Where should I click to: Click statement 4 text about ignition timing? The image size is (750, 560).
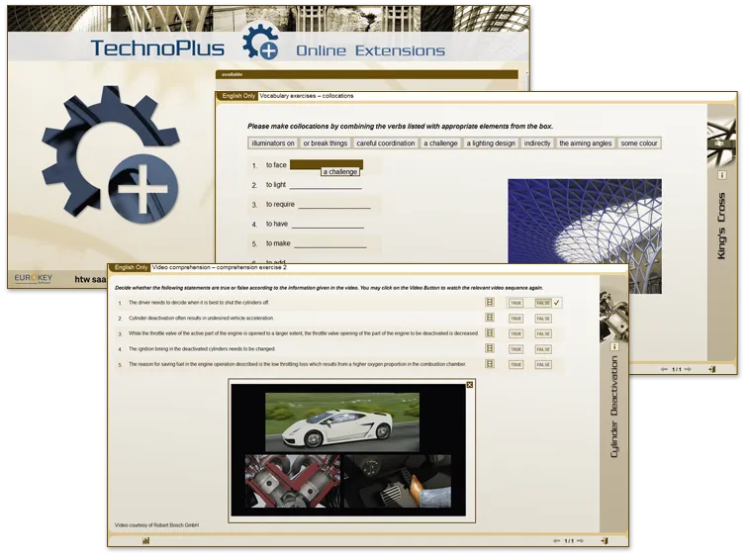202,349
